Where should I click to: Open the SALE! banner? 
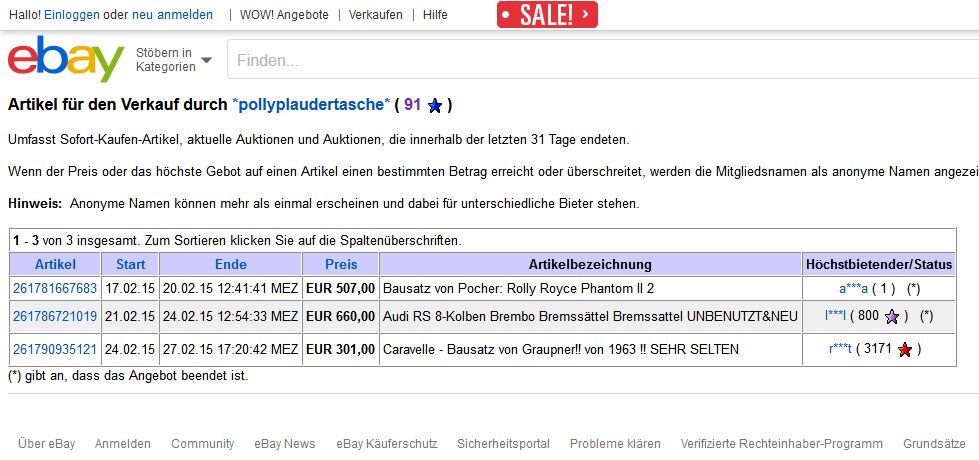[x=547, y=14]
